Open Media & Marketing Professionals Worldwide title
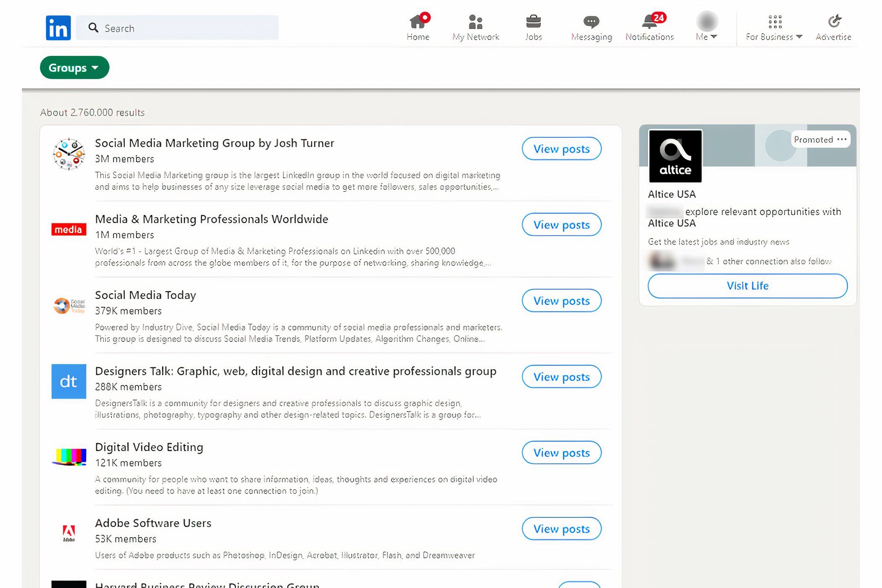This screenshot has width=882, height=588. point(212,219)
